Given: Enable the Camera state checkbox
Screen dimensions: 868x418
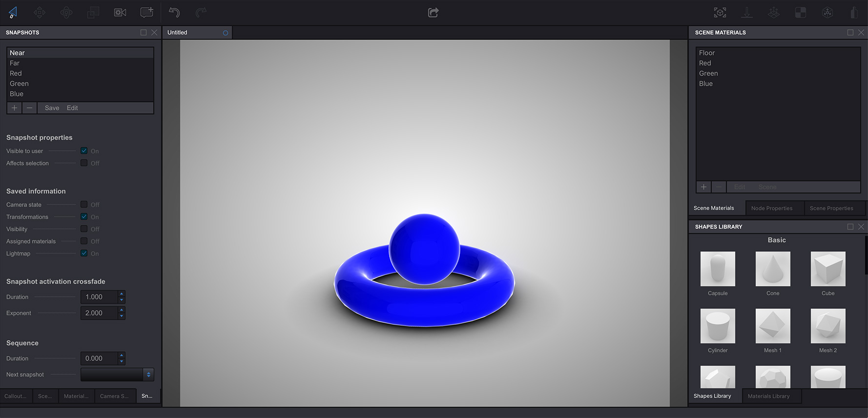Looking at the screenshot, I should pos(84,204).
